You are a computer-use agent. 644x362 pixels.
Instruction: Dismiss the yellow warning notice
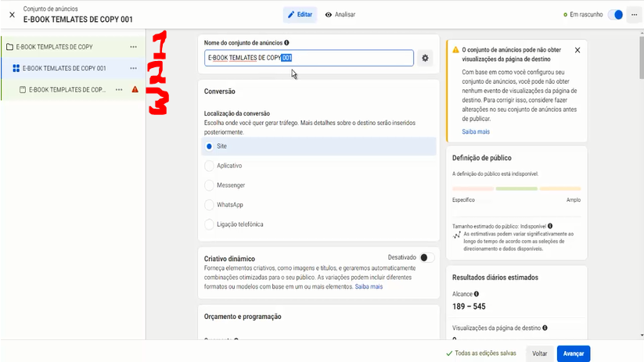tap(577, 50)
